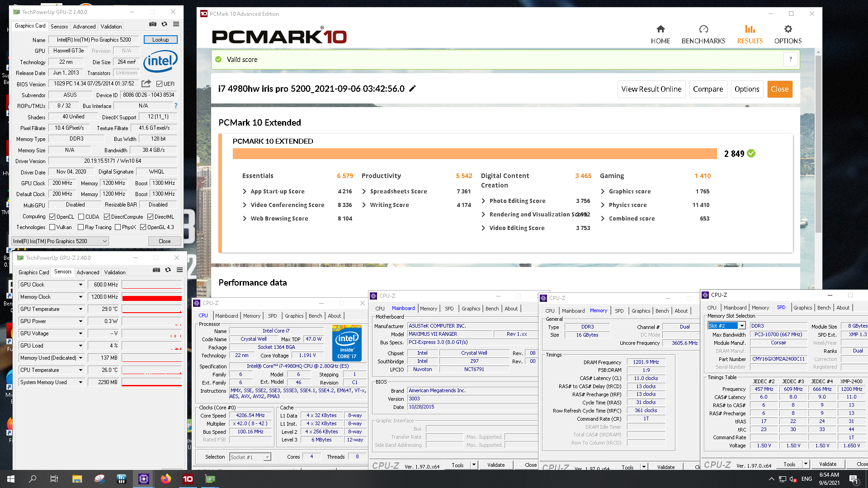Open GPU Clock sensor dropdown
Viewport: 868px width, 488px height.
[x=81, y=285]
